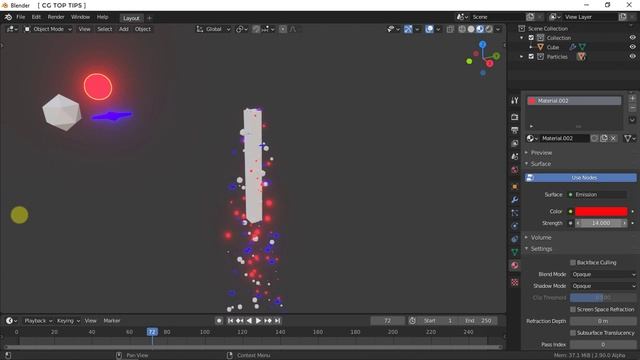Hide the Particles collection in outliner
Viewport: 640px width, 360px height.
[x=632, y=56]
